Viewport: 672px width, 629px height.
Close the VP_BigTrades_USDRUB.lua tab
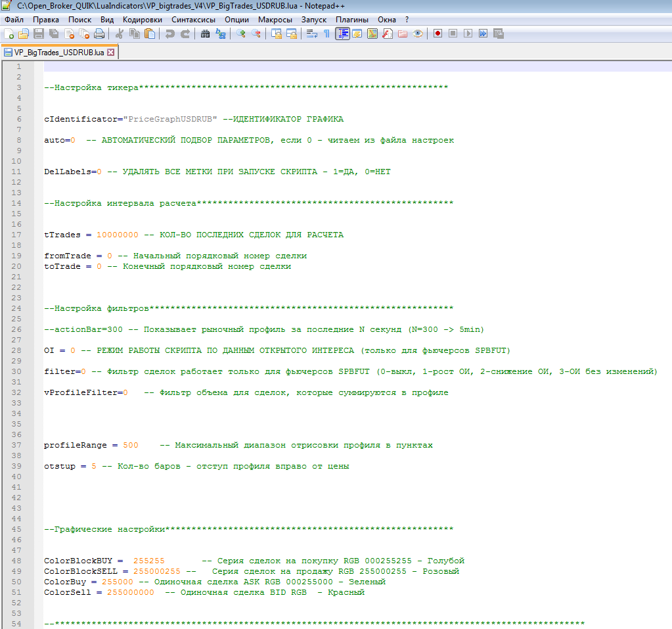[110, 52]
